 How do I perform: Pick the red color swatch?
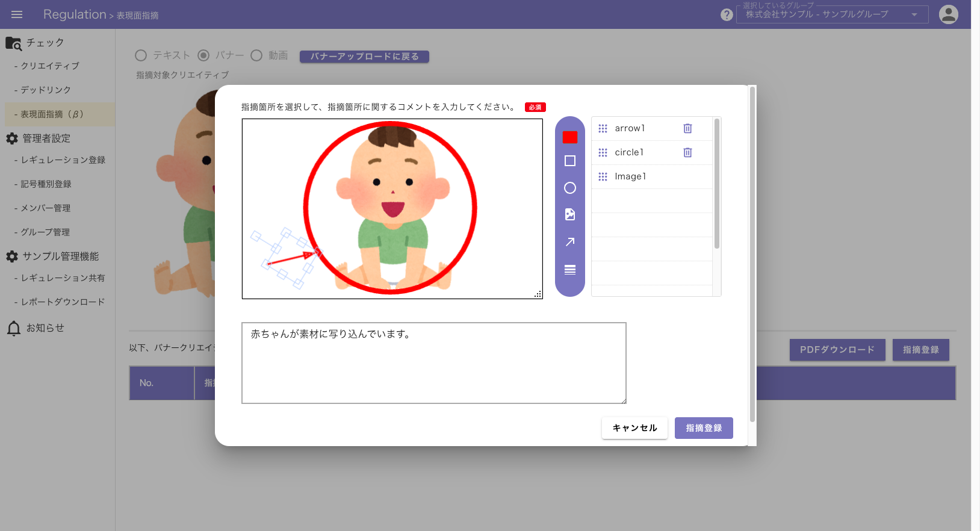(x=570, y=137)
